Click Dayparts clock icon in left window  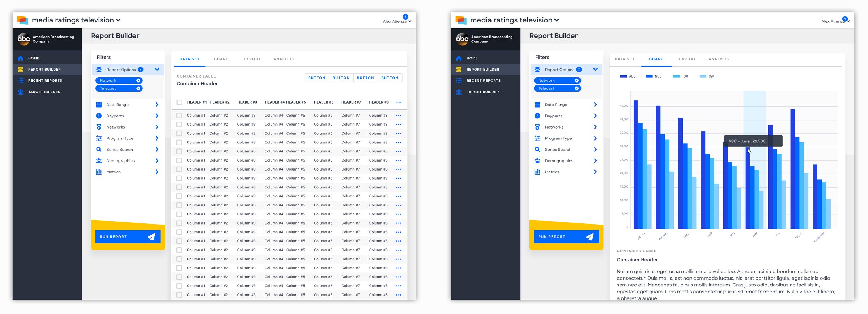tap(99, 116)
